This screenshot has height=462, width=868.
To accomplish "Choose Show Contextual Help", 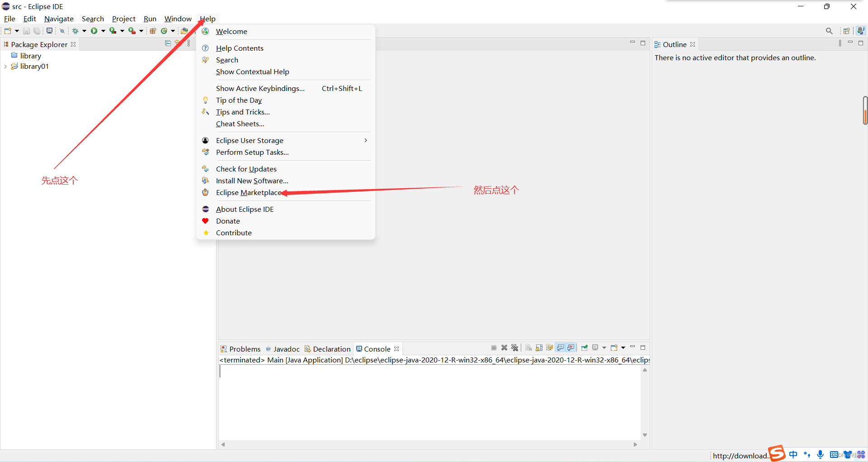I will point(285,71).
